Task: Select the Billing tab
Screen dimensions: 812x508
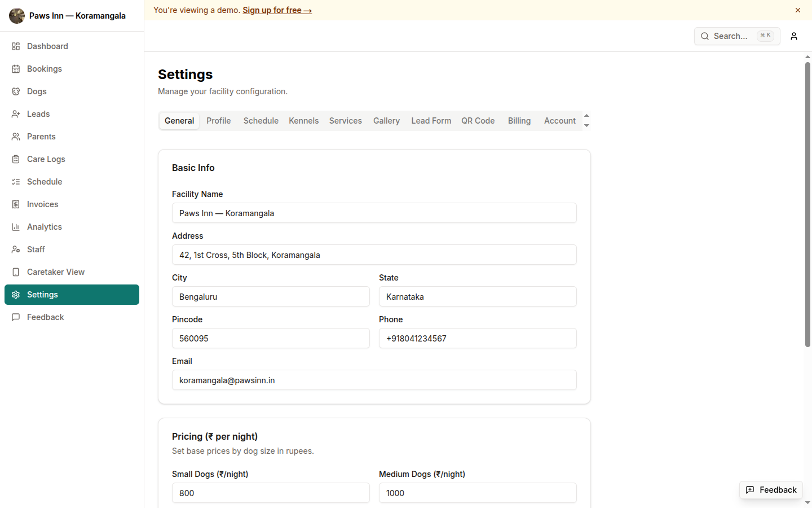Action: click(x=519, y=120)
